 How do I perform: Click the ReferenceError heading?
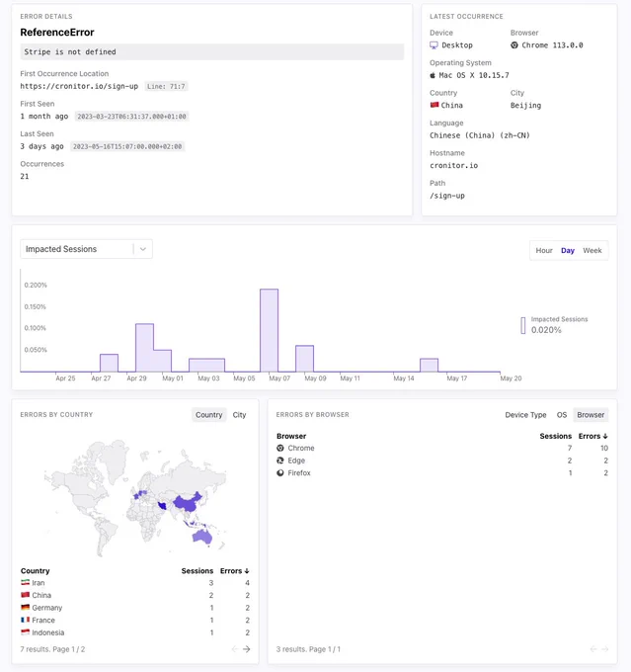point(57,33)
